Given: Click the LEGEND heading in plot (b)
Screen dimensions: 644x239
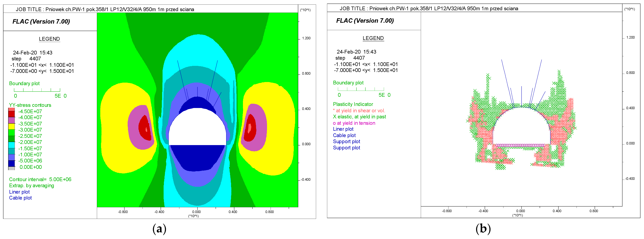Looking at the screenshot, I should click(373, 38).
